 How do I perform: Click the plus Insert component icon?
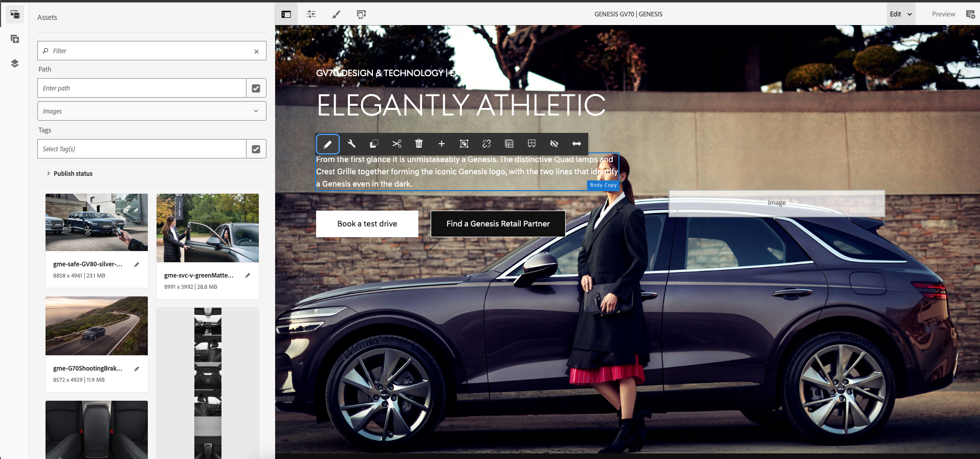tap(441, 144)
